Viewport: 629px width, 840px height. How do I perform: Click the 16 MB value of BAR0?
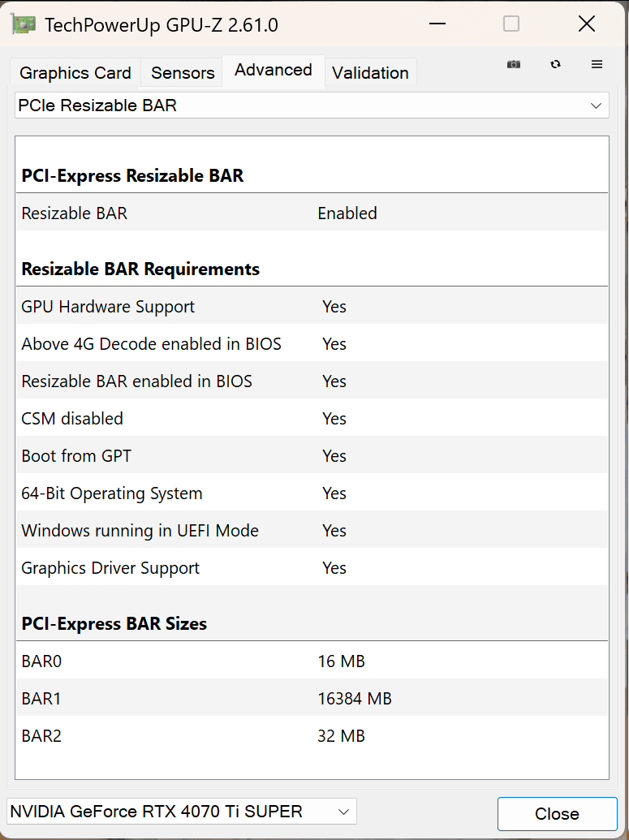(342, 661)
